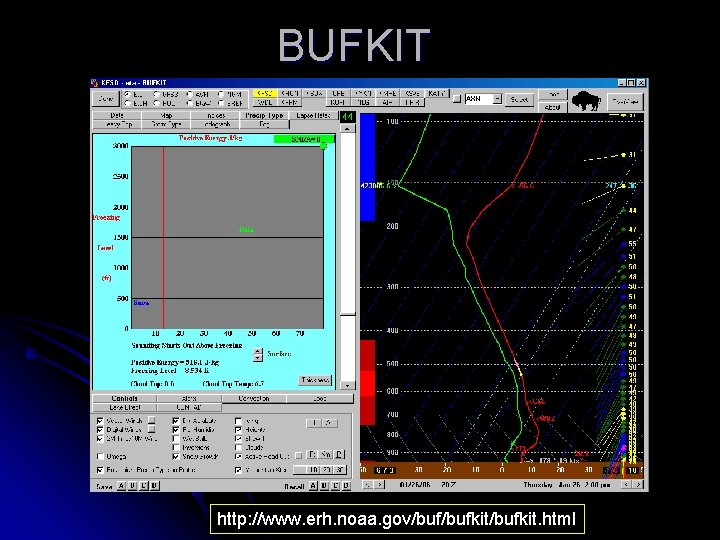The width and height of the screenshot is (720, 540).
Task: Click the Overview button at top right
Action: [x=625, y=101]
